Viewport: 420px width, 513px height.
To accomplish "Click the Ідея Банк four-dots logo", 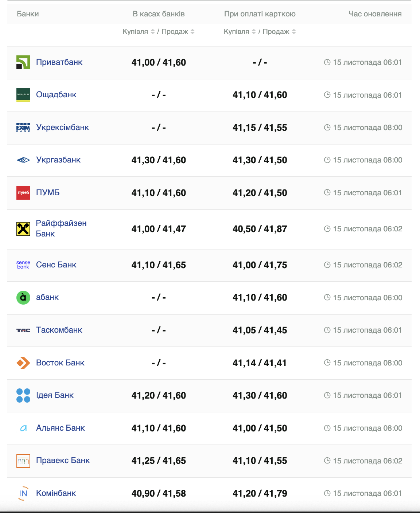I will (x=23, y=395).
